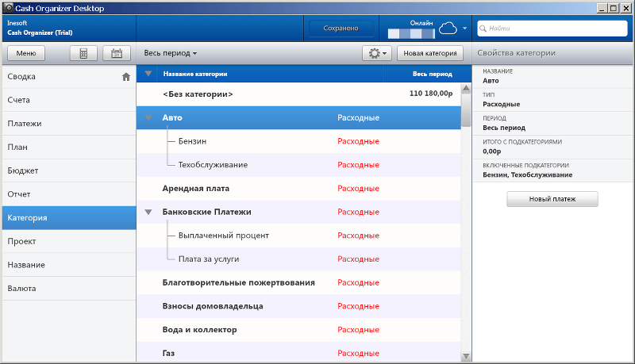Click the Меню button

tap(26, 53)
